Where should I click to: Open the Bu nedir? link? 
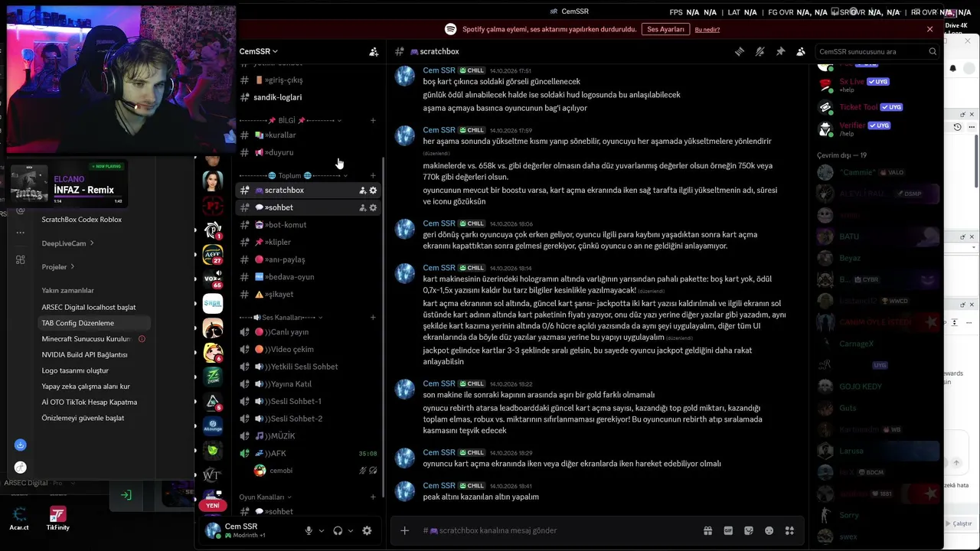[707, 29]
